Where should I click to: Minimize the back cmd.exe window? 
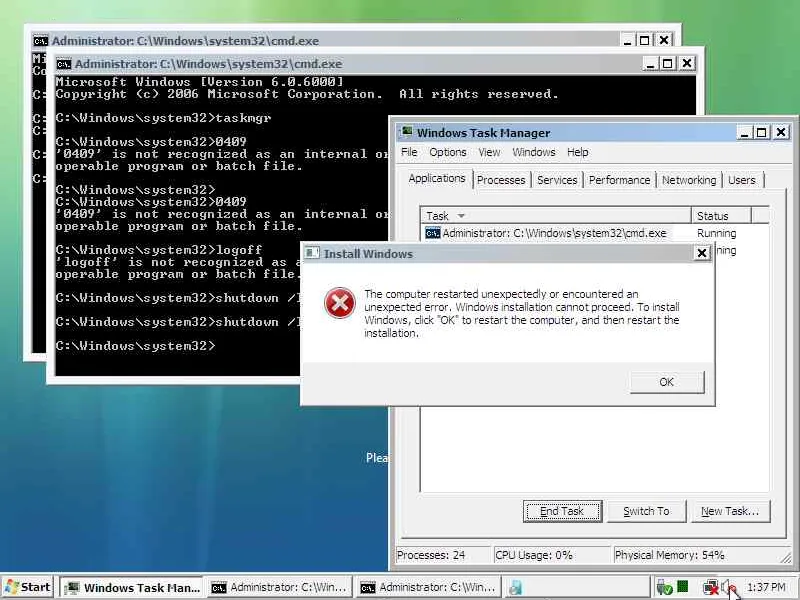tap(628, 40)
